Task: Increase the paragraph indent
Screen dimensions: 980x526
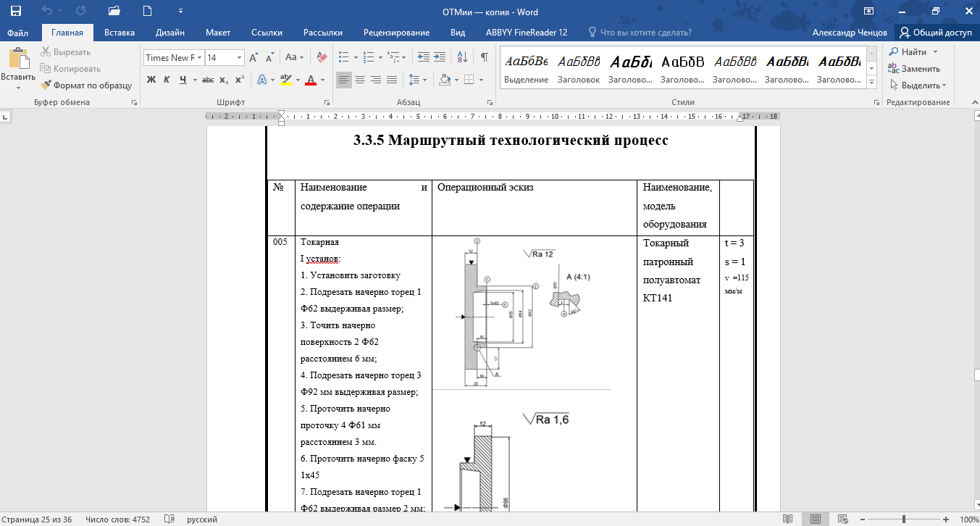Action: click(440, 57)
